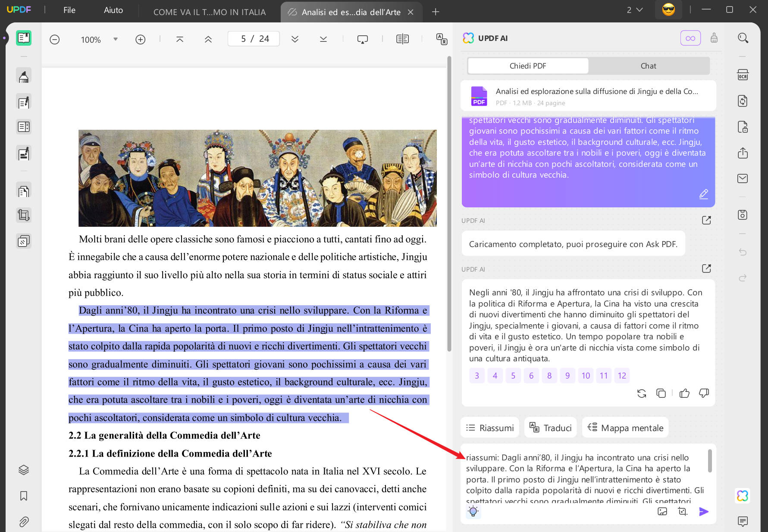Viewport: 768px width, 532px height.
Task: Click the page number input field
Action: coord(254,39)
